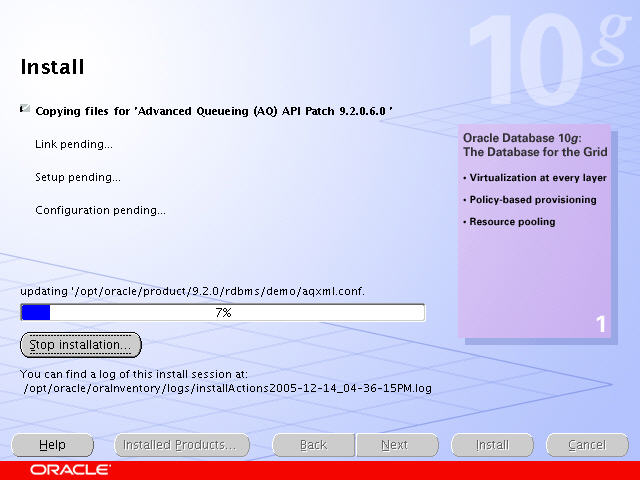The width and height of the screenshot is (640, 480).
Task: Click the 7% installation progress bar
Action: coord(223,313)
